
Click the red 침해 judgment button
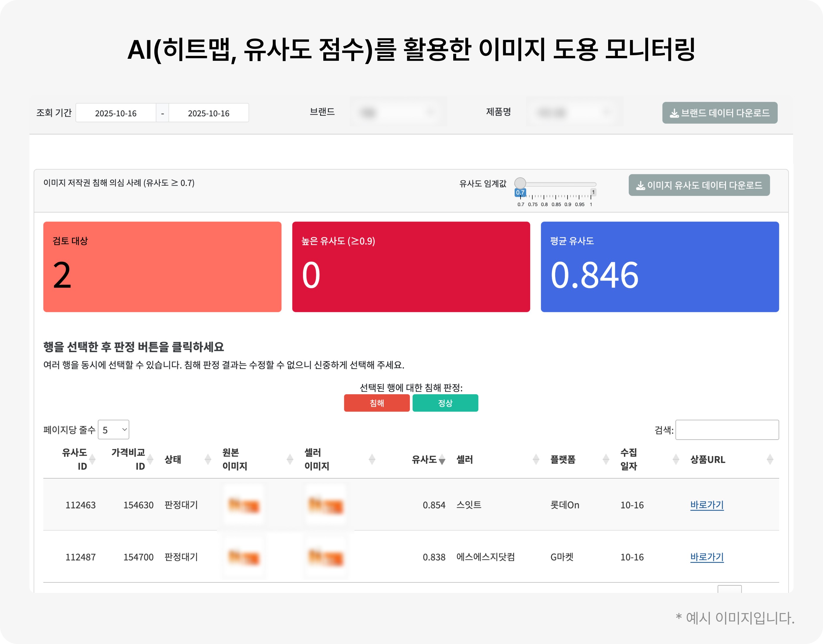tap(377, 403)
